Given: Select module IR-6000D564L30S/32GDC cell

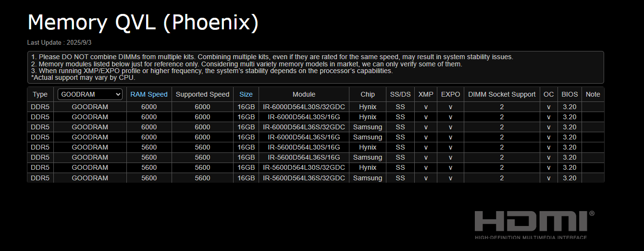Looking at the screenshot, I should (304, 107).
